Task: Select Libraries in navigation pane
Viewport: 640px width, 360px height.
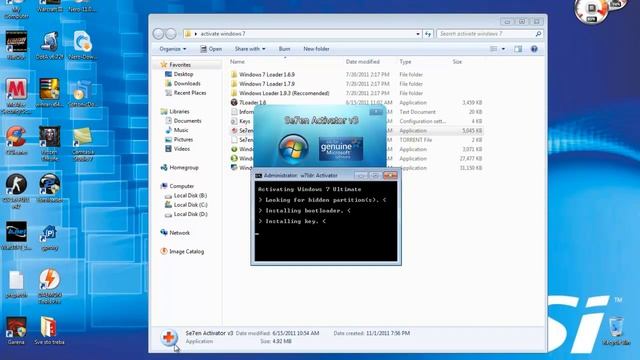Action: pos(179,111)
